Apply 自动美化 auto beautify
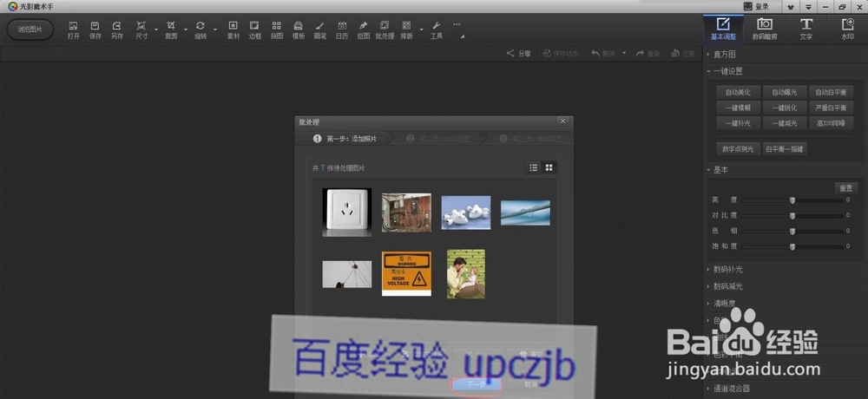The width and height of the screenshot is (868, 399). 738,93
